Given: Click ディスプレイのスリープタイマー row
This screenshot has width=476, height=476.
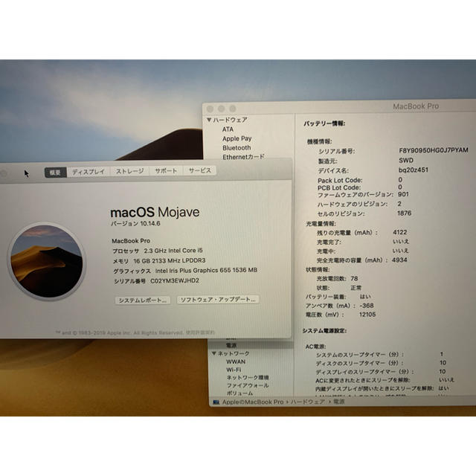Looking at the screenshot, I should 381,372.
